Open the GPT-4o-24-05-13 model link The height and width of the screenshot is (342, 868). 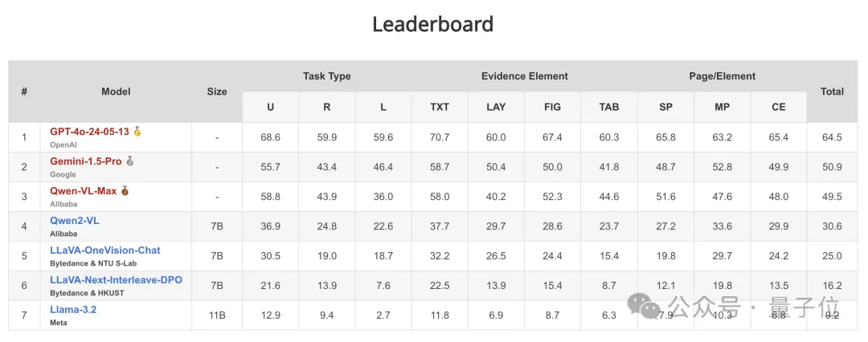89,132
